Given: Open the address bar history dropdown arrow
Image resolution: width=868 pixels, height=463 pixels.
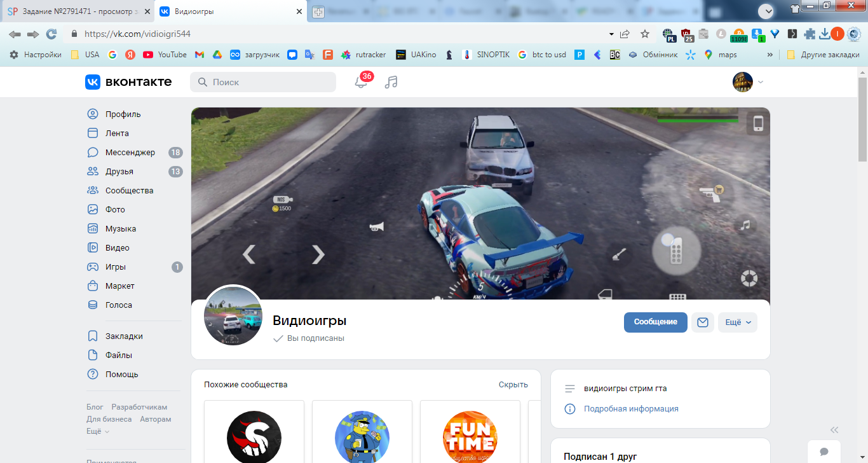Looking at the screenshot, I should (x=611, y=34).
